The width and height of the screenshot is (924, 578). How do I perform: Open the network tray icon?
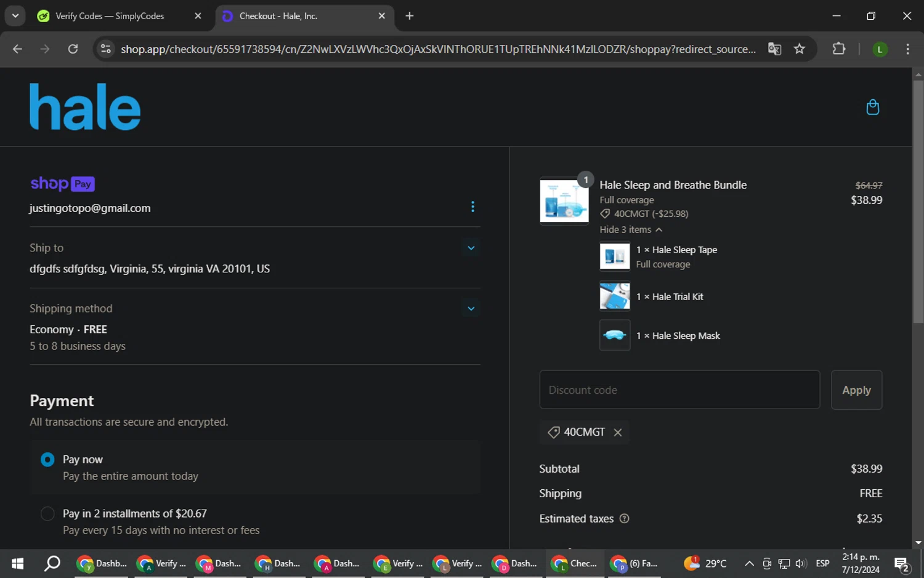click(784, 563)
